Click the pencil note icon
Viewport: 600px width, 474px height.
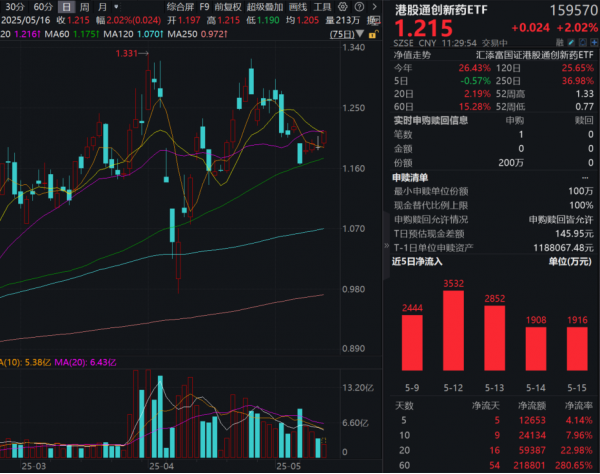coord(571,42)
